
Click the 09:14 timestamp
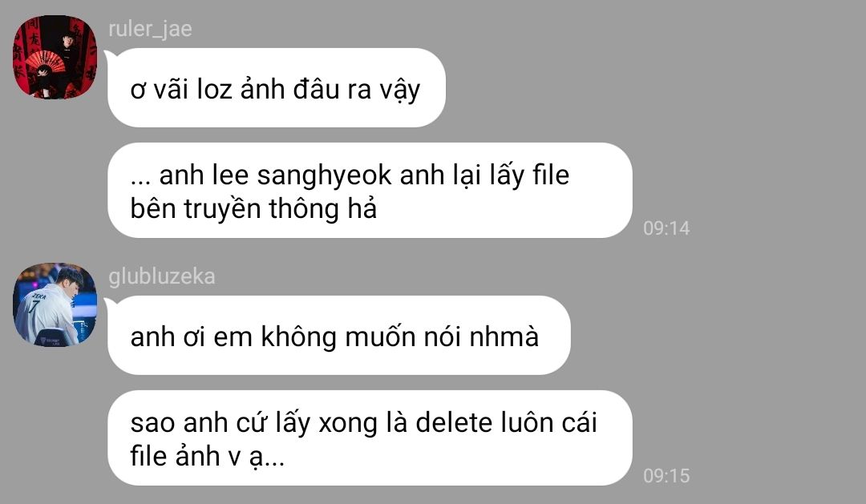pyautogui.click(x=666, y=228)
